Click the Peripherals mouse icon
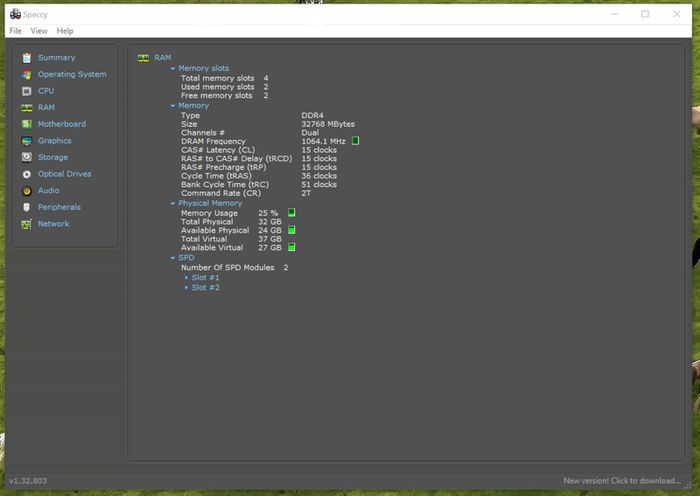Image resolution: width=700 pixels, height=496 pixels. tap(27, 207)
